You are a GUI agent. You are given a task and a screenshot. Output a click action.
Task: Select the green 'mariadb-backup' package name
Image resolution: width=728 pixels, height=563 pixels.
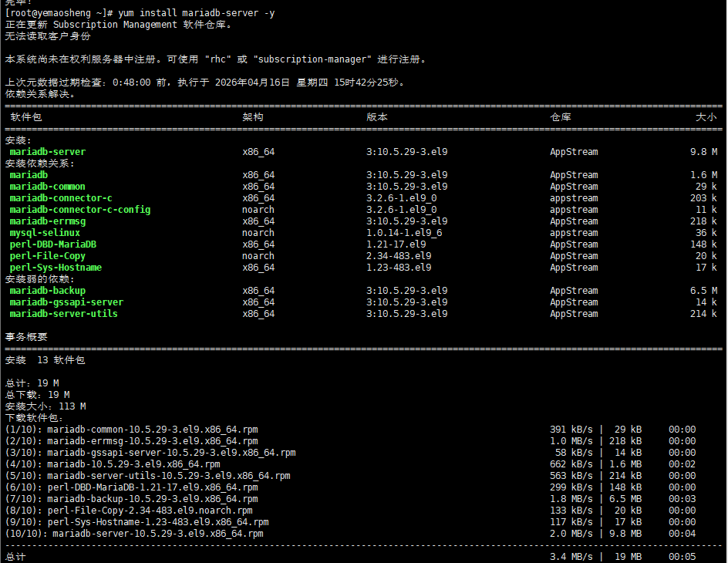(48, 291)
